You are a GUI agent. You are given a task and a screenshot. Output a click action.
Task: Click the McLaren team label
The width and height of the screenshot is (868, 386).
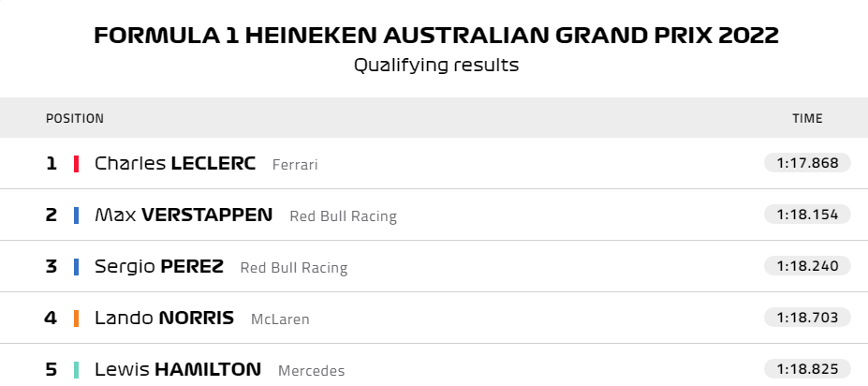click(280, 319)
